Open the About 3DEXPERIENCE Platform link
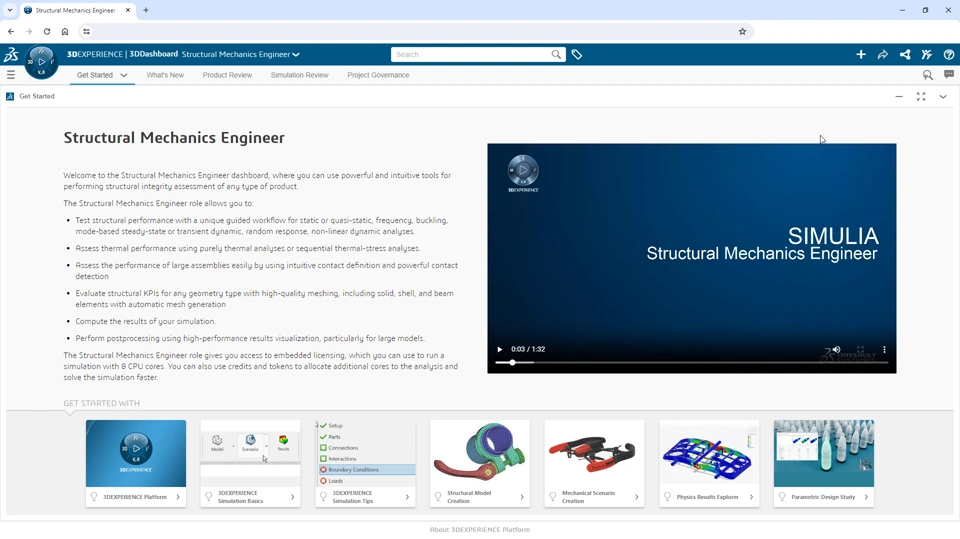This screenshot has width=960, height=539. point(480,530)
